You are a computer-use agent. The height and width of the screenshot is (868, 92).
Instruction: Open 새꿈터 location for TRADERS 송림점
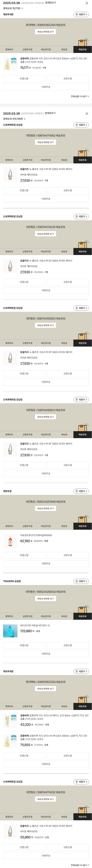pos(81,581)
